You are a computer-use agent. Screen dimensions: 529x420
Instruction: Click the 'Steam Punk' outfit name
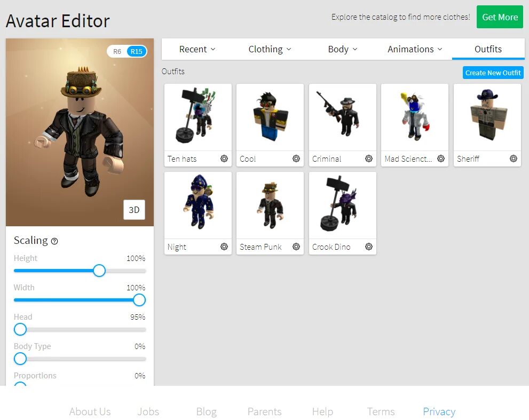(260, 247)
